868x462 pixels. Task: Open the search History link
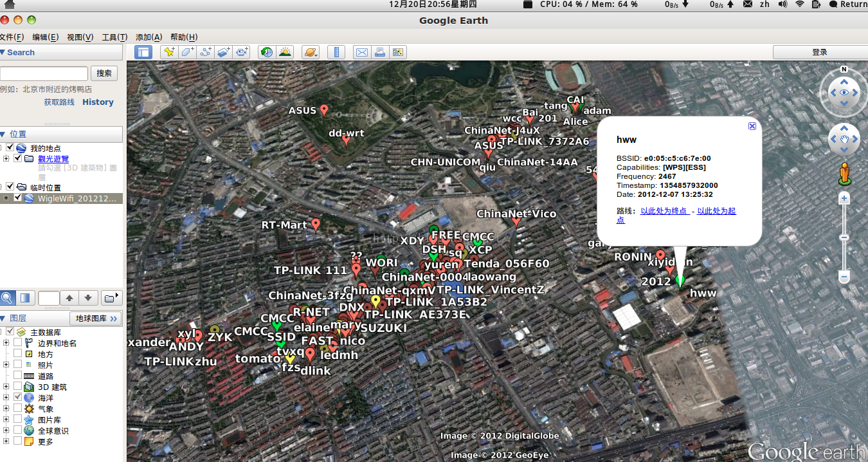point(98,102)
